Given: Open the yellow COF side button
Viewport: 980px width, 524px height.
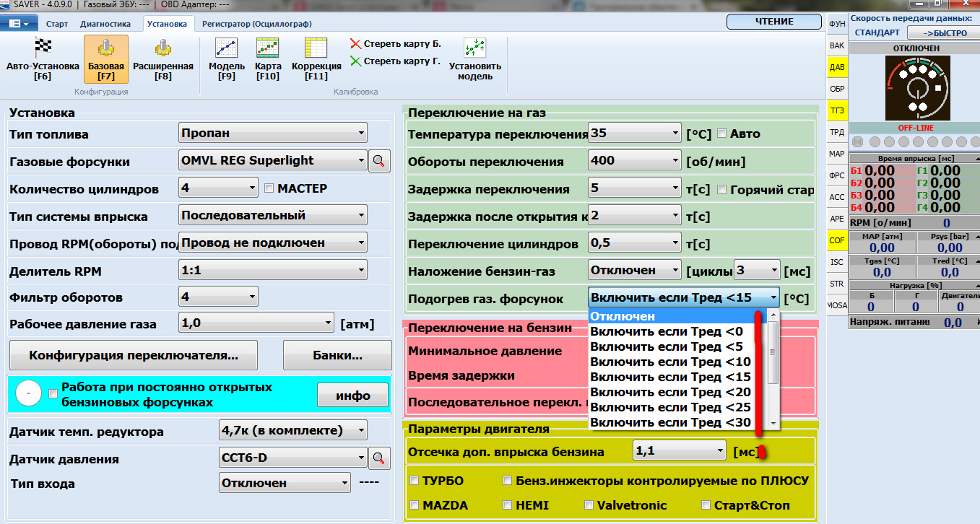Looking at the screenshot, I should tap(837, 240).
